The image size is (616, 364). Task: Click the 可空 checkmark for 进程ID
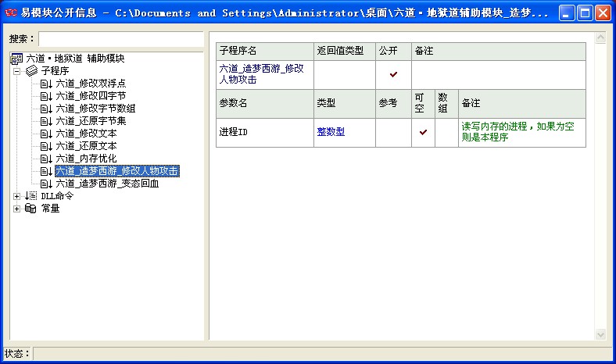coord(423,132)
